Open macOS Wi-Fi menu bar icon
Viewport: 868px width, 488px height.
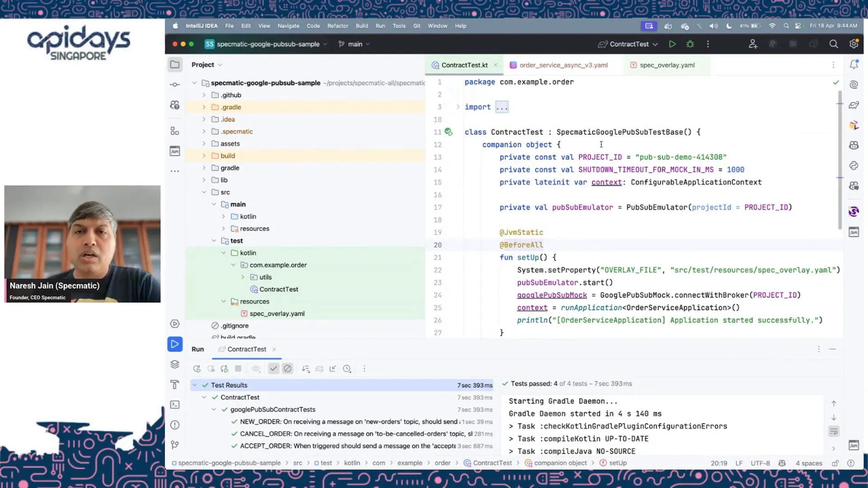pyautogui.click(x=772, y=26)
